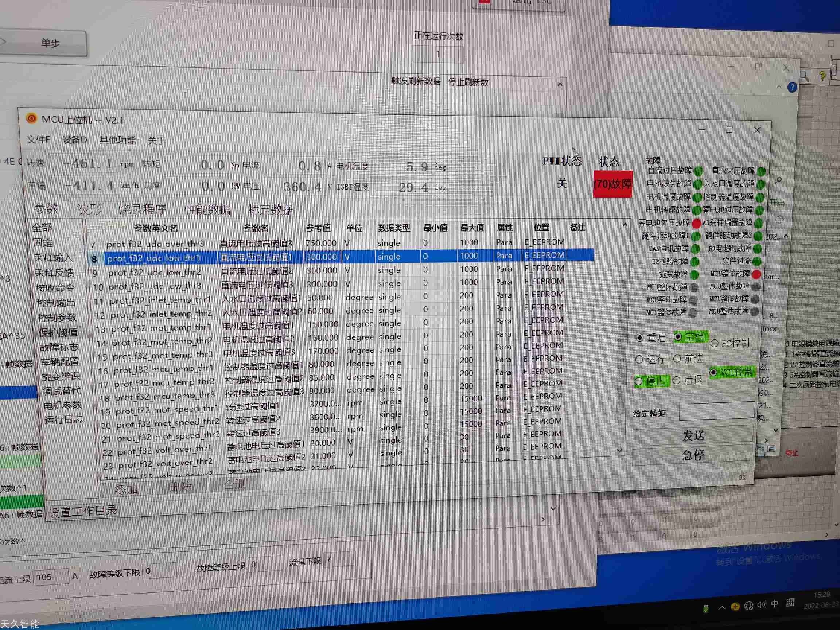Expand the system tray hidden icons chevron
Screen dimensions: 840x630
click(x=722, y=608)
